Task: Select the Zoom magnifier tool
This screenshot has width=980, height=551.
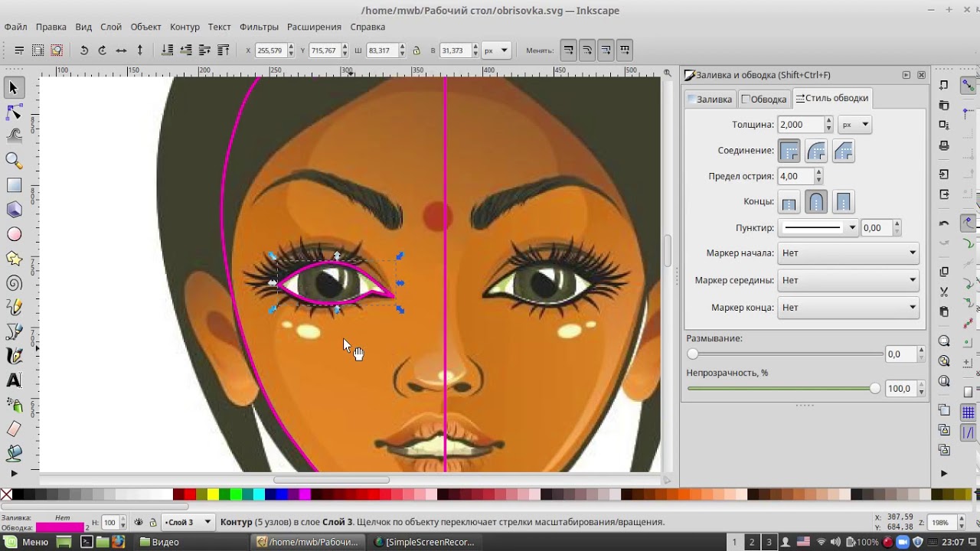Action: 13,161
